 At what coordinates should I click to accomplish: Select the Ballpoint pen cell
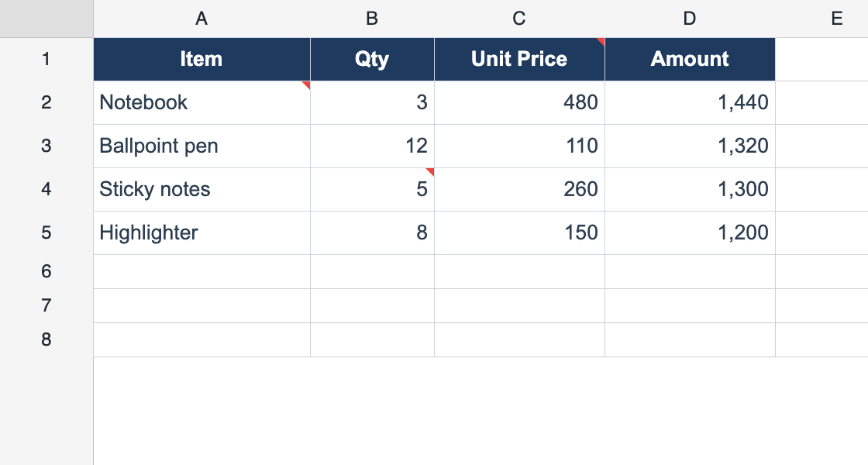202,146
